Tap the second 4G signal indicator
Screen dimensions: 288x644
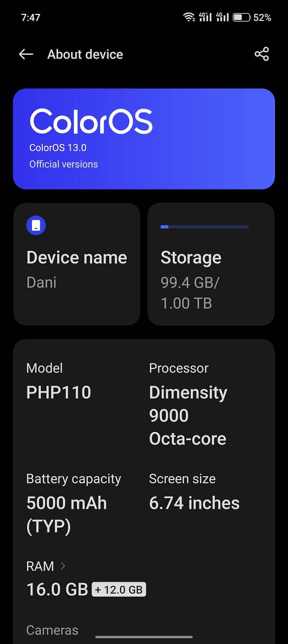click(224, 17)
